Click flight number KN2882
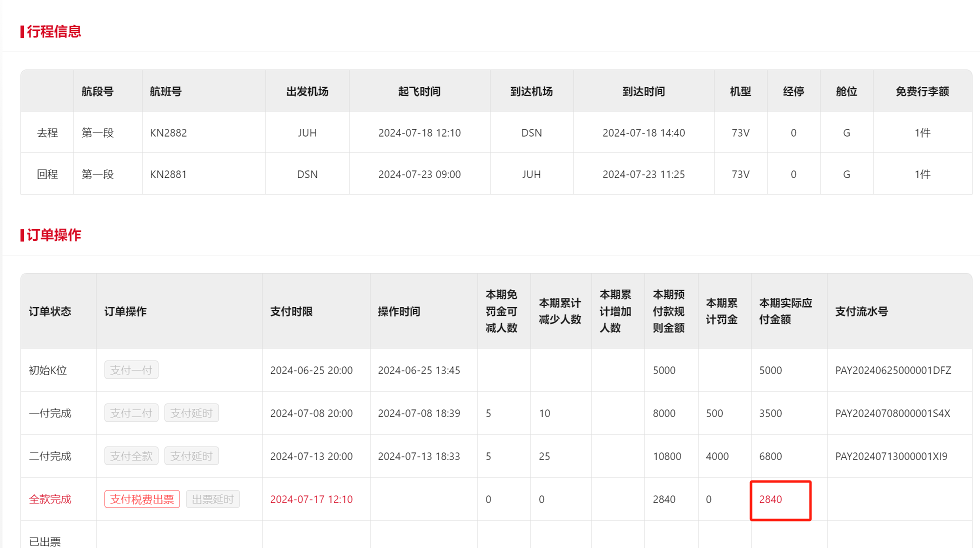Image resolution: width=980 pixels, height=548 pixels. point(168,133)
